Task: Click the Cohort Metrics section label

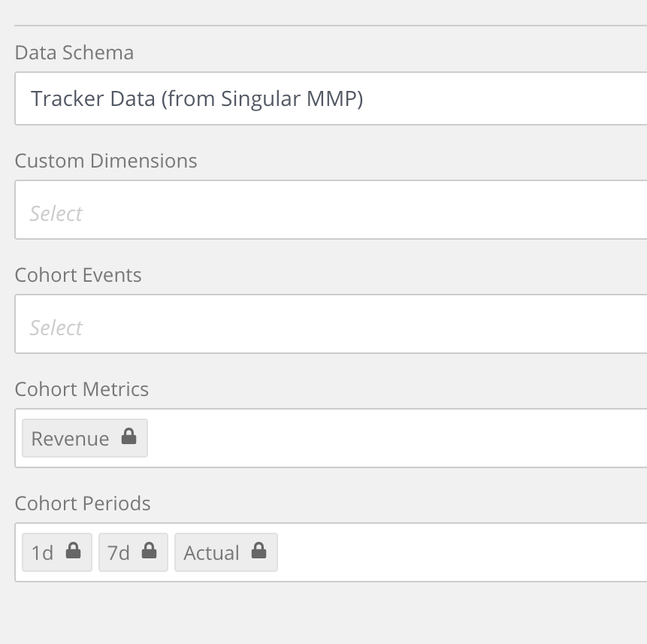Action: 81,389
